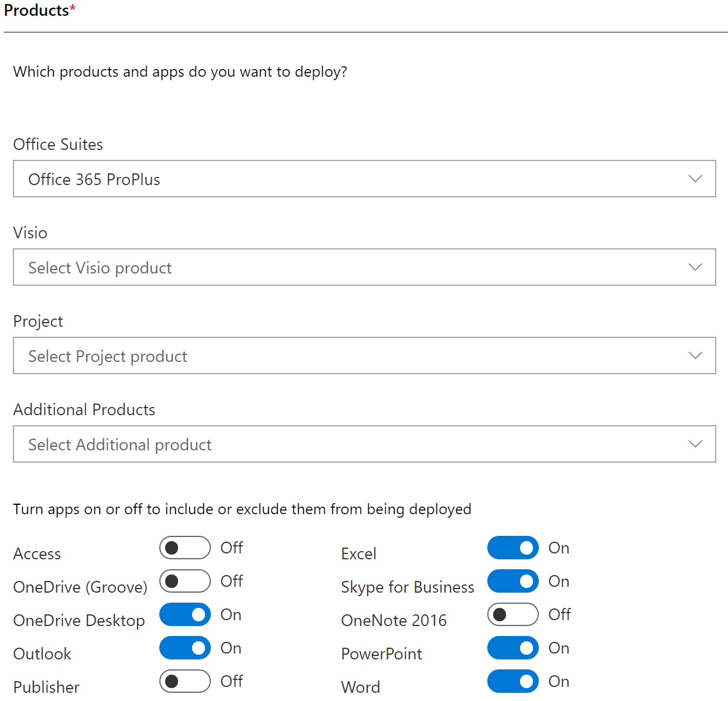Image resolution: width=728 pixels, height=701 pixels.
Task: Click the Project dropdown chevron arrow
Action: [695, 355]
